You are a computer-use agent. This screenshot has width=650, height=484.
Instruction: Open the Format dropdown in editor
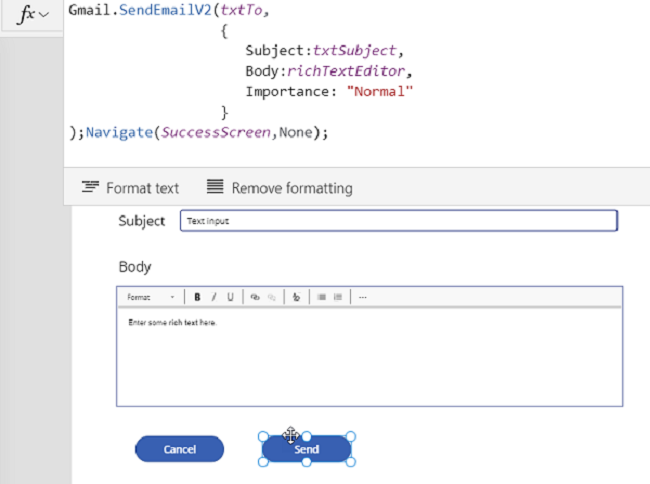[x=150, y=297]
